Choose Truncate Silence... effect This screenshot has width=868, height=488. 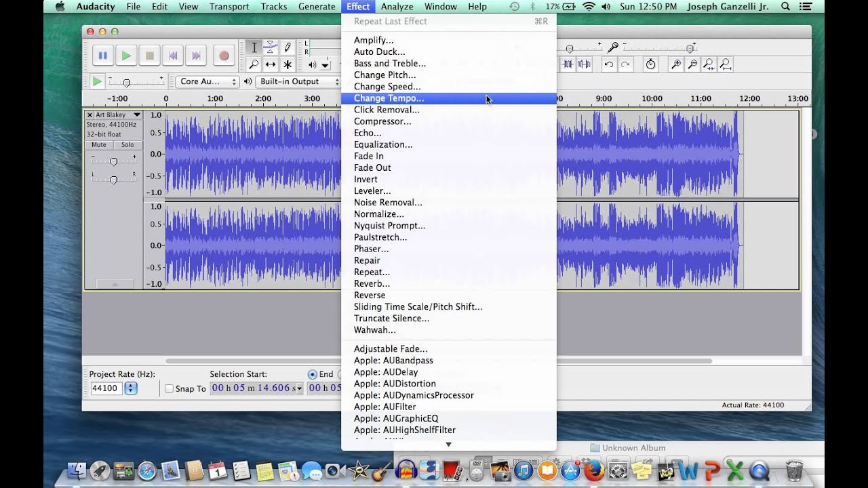[x=448, y=318]
